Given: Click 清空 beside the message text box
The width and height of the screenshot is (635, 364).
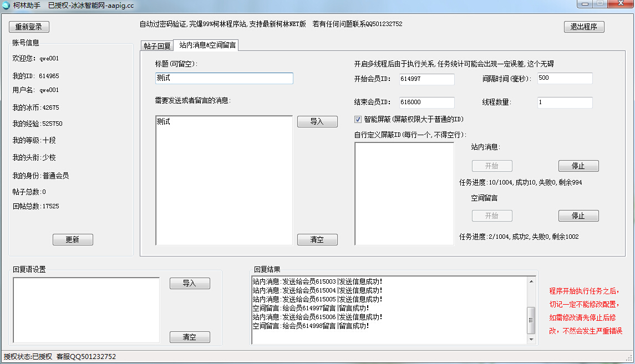Looking at the screenshot, I should coord(317,239).
